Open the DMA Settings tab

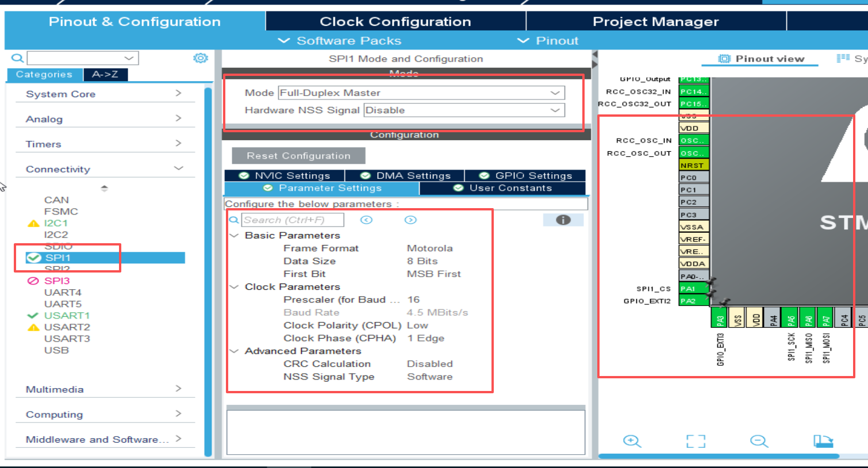click(x=405, y=175)
